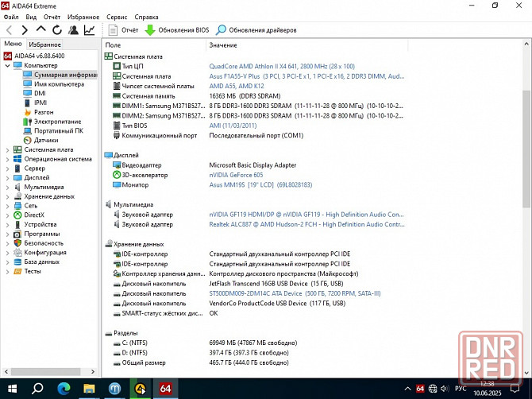Click the sidebar horizontal scrollbar right arrow
The image size is (532, 399).
click(93, 371)
